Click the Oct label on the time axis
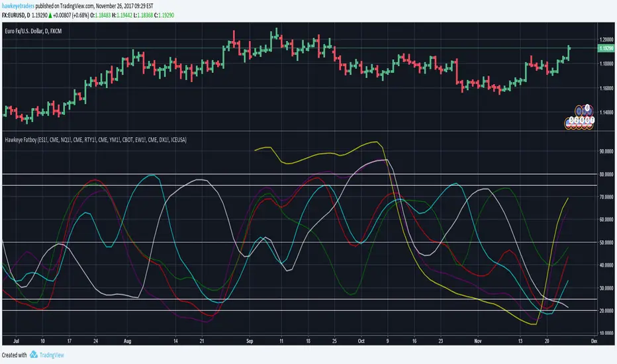The width and height of the screenshot is (617, 364). [x=361, y=341]
